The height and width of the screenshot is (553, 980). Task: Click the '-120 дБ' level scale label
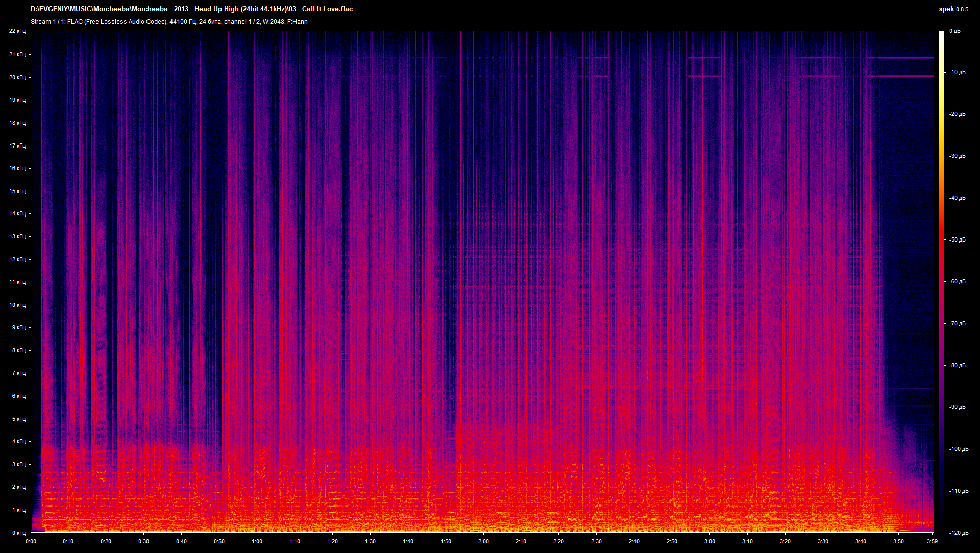pyautogui.click(x=959, y=533)
